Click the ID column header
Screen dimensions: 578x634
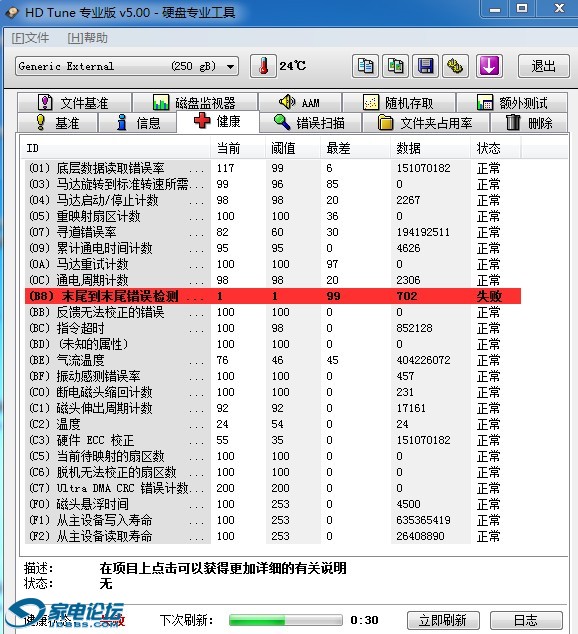[x=115, y=148]
